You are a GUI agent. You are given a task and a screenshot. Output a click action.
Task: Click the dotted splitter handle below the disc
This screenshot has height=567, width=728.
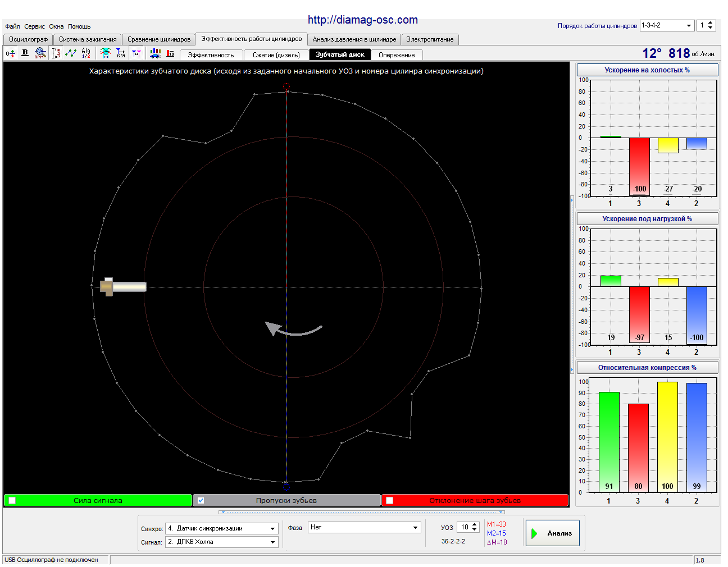point(362,512)
